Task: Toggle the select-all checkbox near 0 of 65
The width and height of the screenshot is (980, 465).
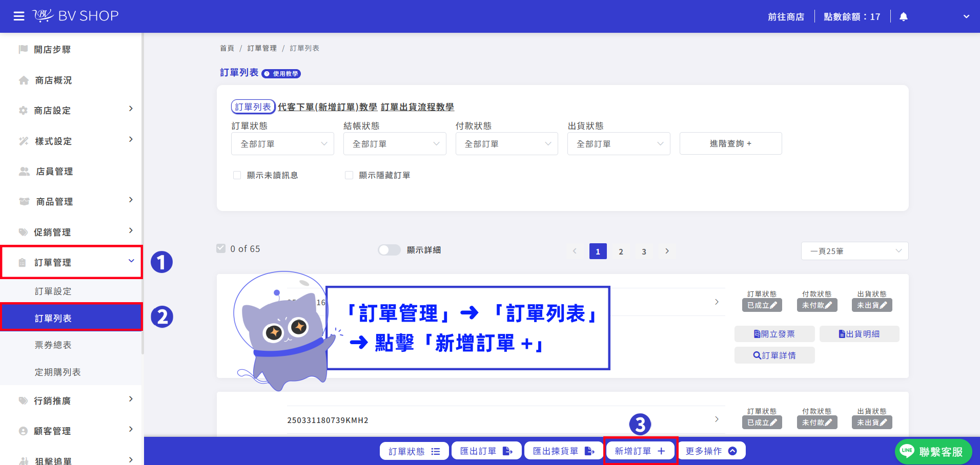Action: coord(221,248)
